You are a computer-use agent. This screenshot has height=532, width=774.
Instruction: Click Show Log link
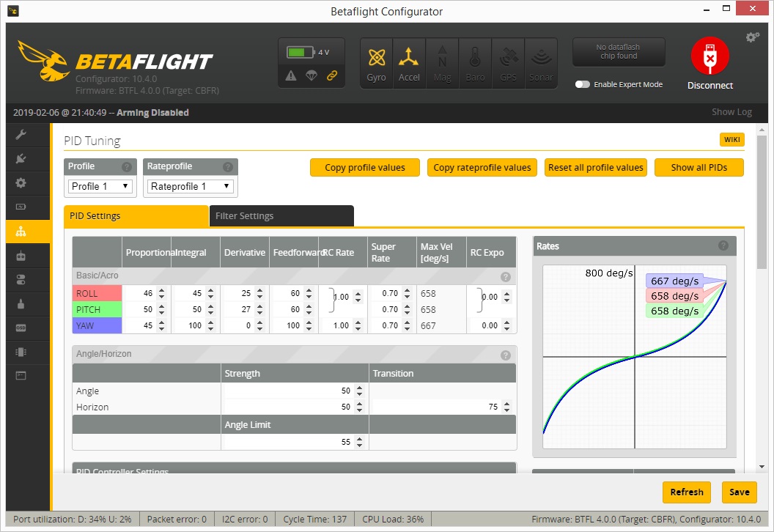[x=731, y=112]
